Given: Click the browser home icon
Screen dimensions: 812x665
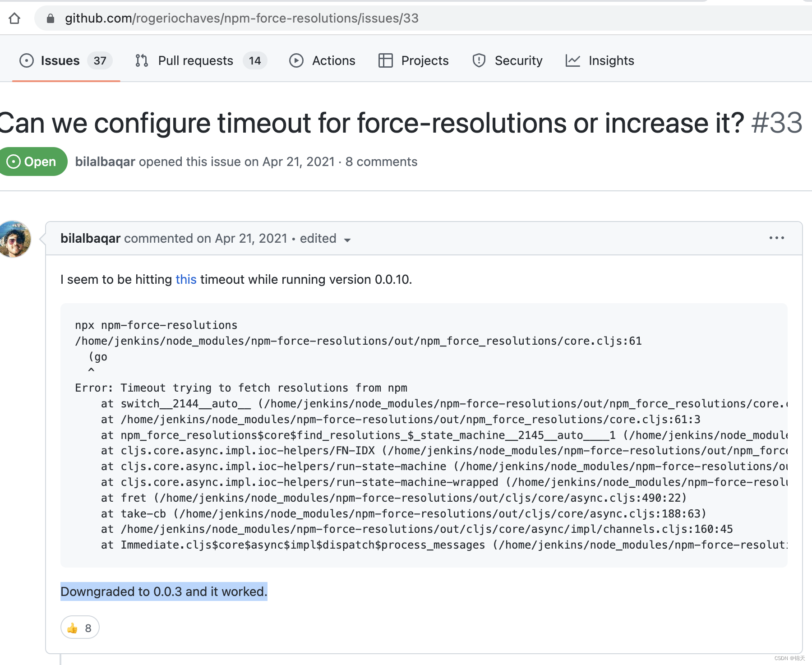Looking at the screenshot, I should [x=14, y=18].
